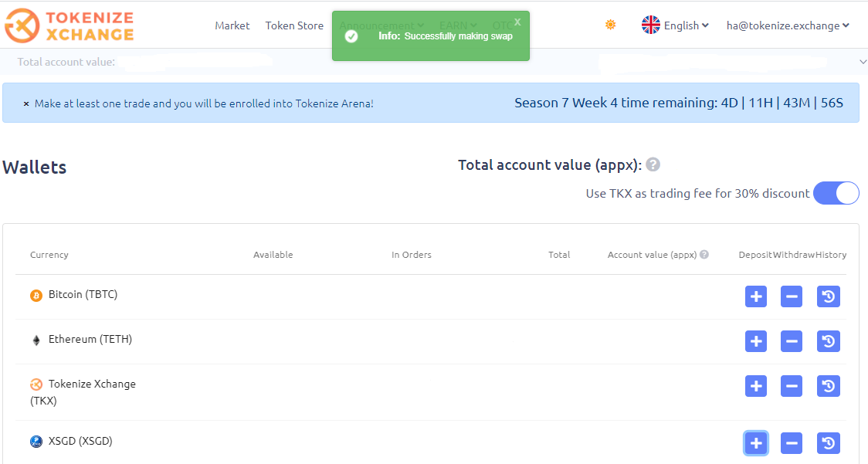Open the Market page

[x=232, y=25]
